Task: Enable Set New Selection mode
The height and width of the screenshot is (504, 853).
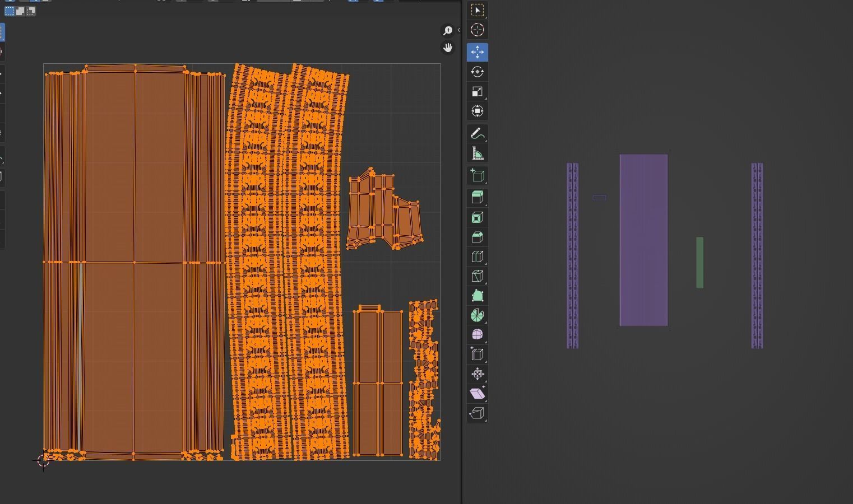Action: [x=10, y=11]
